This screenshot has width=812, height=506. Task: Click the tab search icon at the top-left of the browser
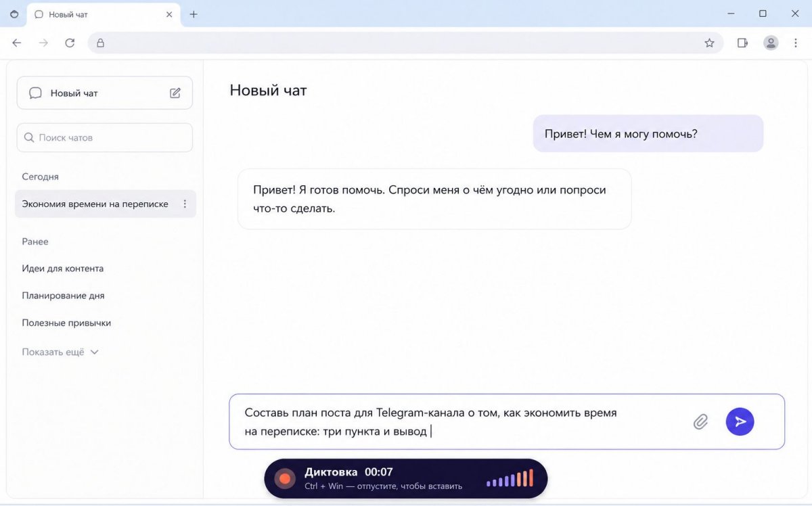tap(14, 14)
